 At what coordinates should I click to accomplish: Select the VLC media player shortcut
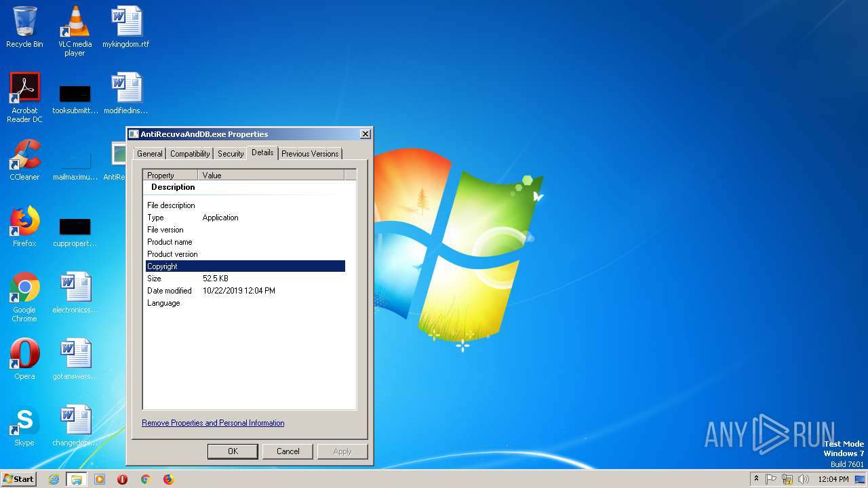[x=75, y=31]
